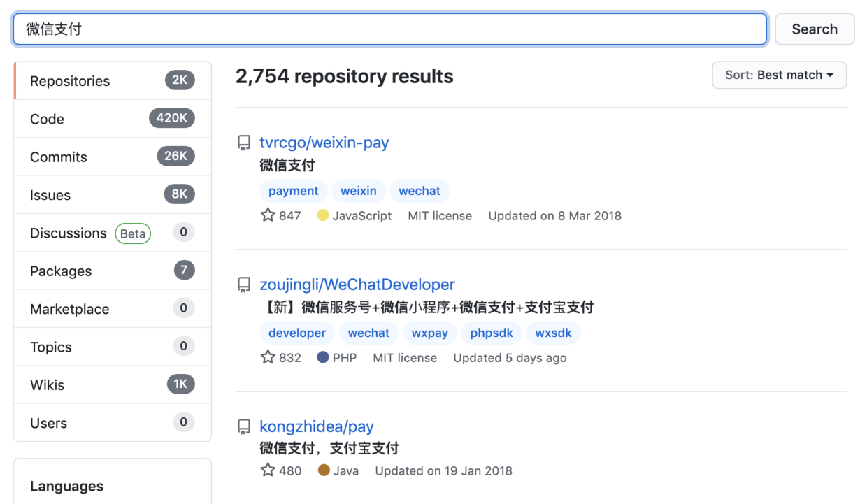This screenshot has height=504, width=867.
Task: Click the wechat tag under zoujingli/WeChatDeveloper
Action: (368, 333)
